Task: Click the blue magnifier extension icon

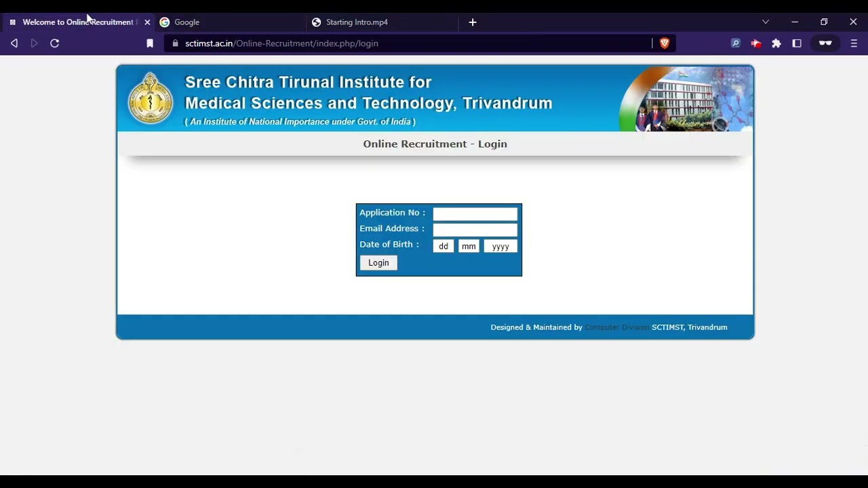Action: tap(735, 43)
